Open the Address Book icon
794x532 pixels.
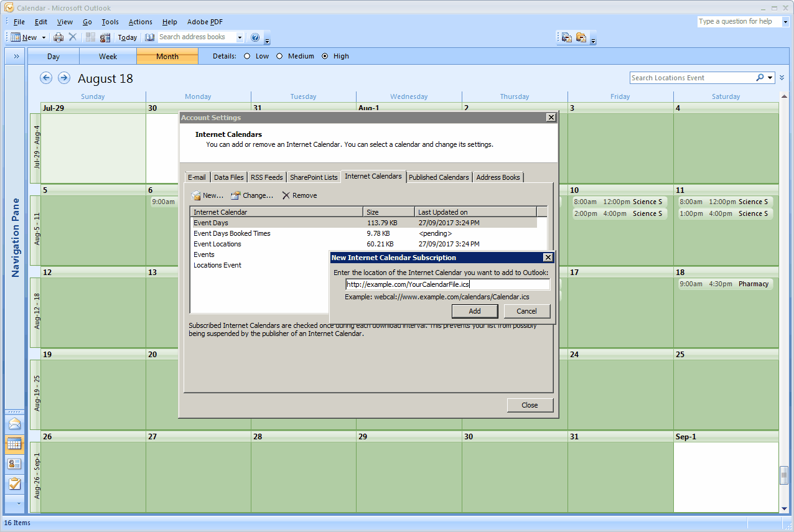click(x=150, y=37)
